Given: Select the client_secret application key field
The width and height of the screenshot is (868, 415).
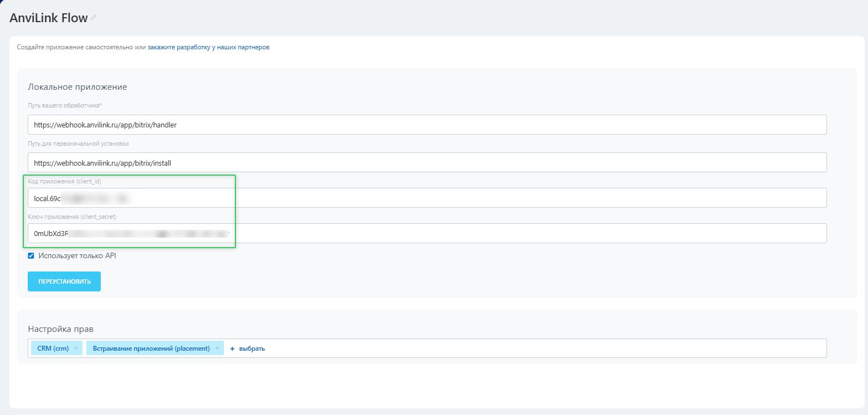Looking at the screenshot, I should pyautogui.click(x=427, y=233).
